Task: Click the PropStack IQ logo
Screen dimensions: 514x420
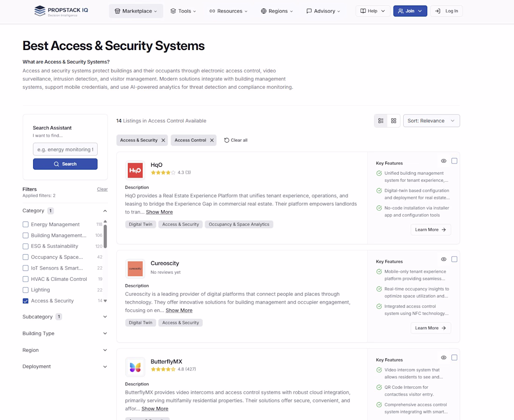Action: tap(61, 11)
